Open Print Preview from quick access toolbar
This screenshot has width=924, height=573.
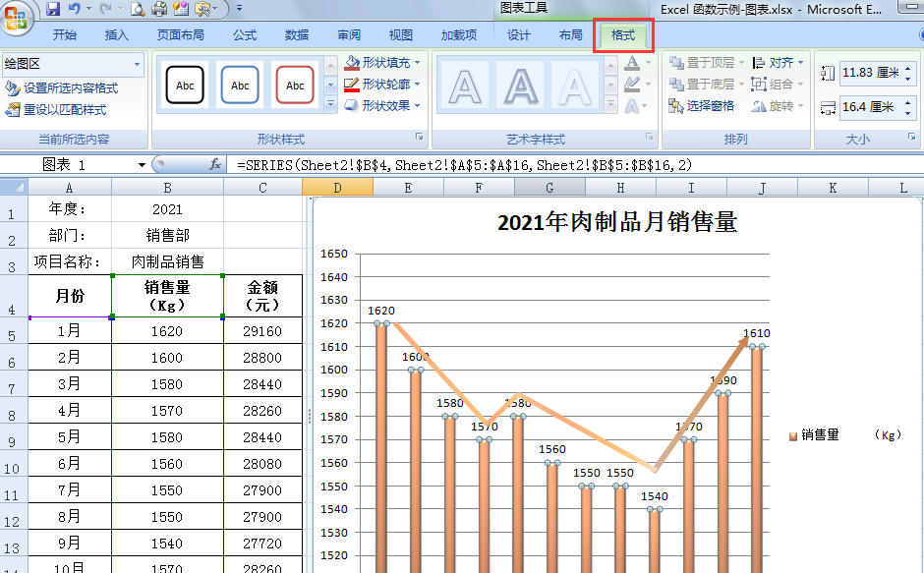pyautogui.click(x=138, y=9)
